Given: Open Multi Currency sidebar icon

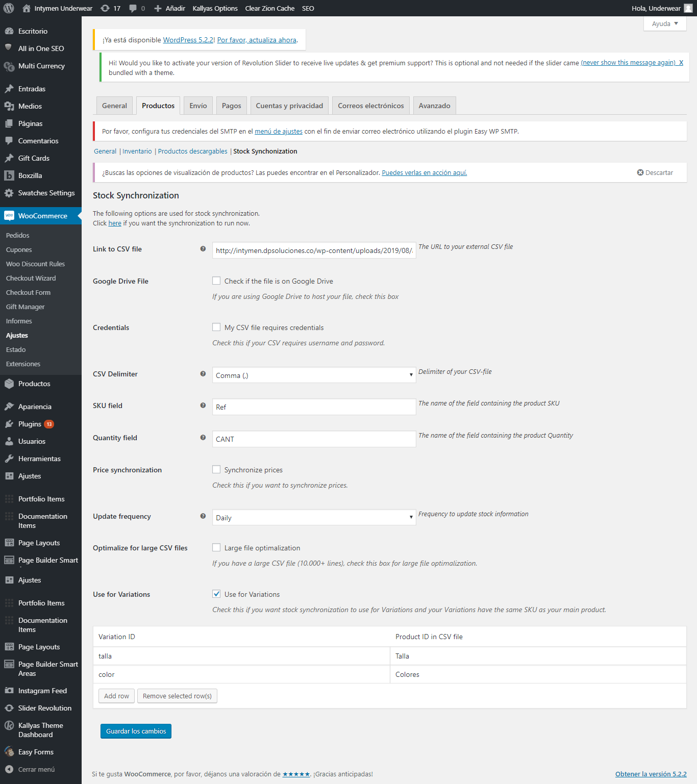Looking at the screenshot, I should pos(9,66).
